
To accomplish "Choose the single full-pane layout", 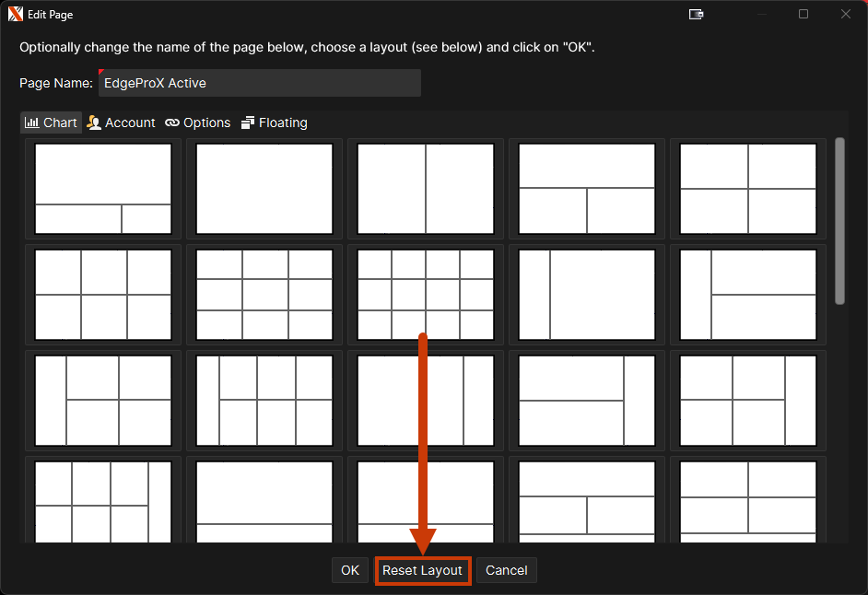I will [264, 189].
